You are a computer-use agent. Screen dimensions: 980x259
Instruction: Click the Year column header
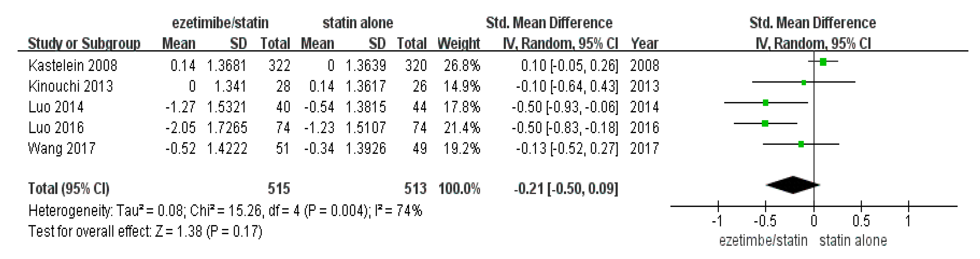pyautogui.click(x=644, y=43)
